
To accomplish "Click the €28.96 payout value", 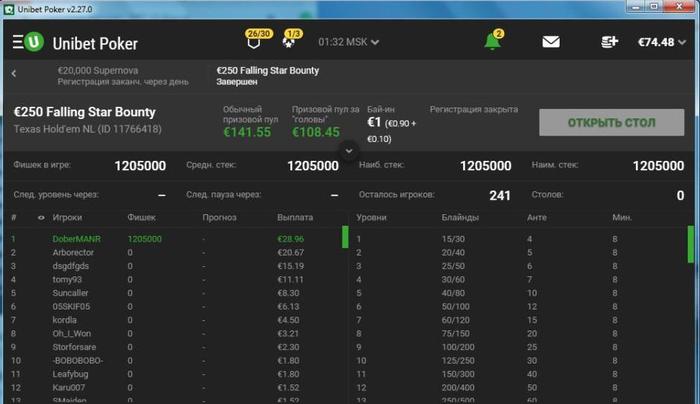I will pos(291,239).
